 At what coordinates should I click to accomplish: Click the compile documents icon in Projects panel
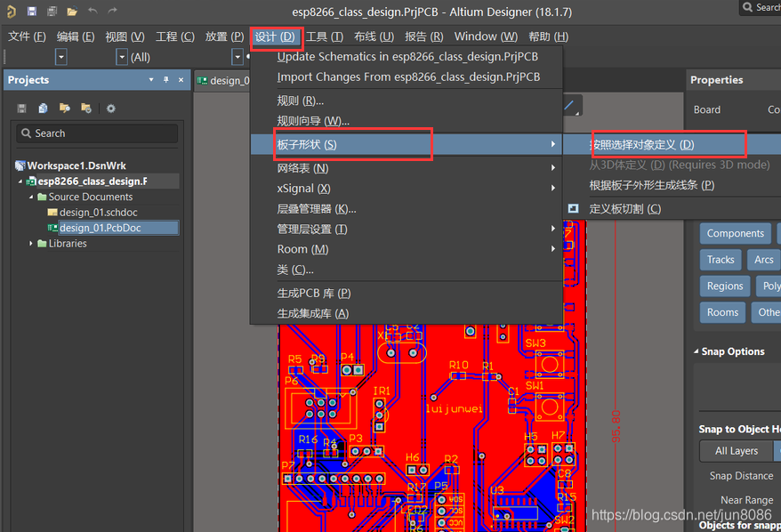pyautogui.click(x=43, y=109)
